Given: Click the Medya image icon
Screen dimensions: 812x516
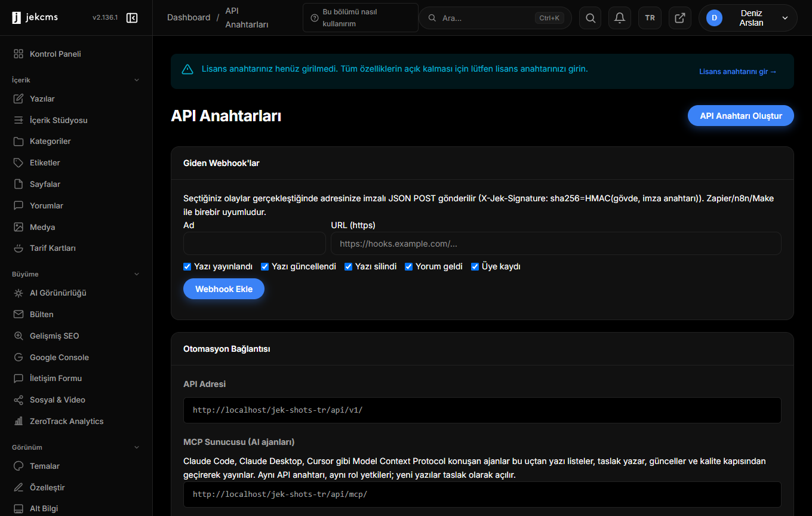Looking at the screenshot, I should pos(19,227).
